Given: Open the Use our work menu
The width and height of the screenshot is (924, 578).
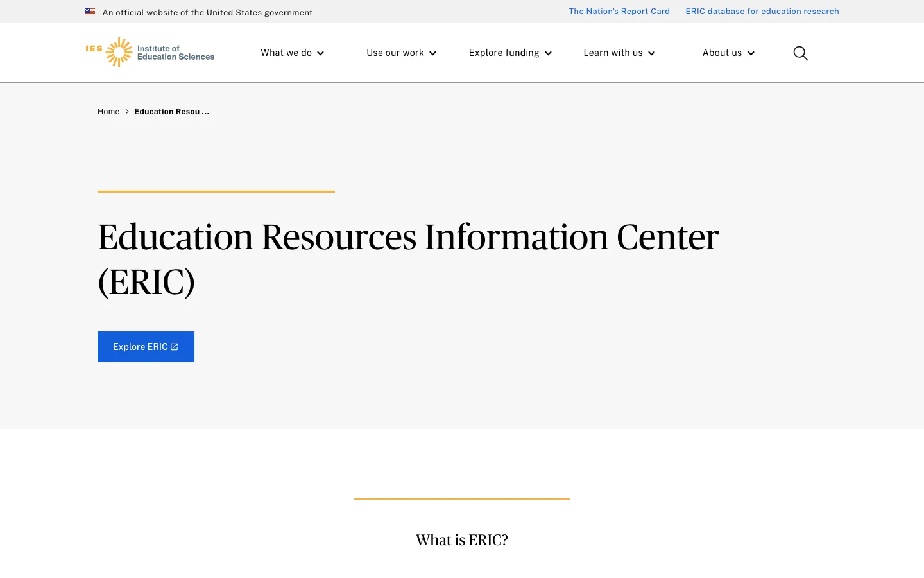Looking at the screenshot, I should [x=401, y=53].
